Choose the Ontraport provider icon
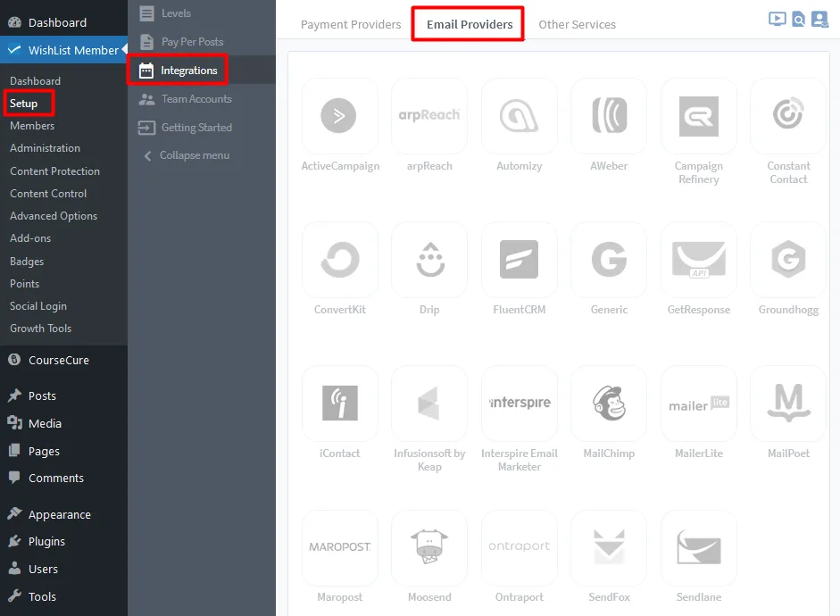This screenshot has height=616, width=840. [x=520, y=547]
